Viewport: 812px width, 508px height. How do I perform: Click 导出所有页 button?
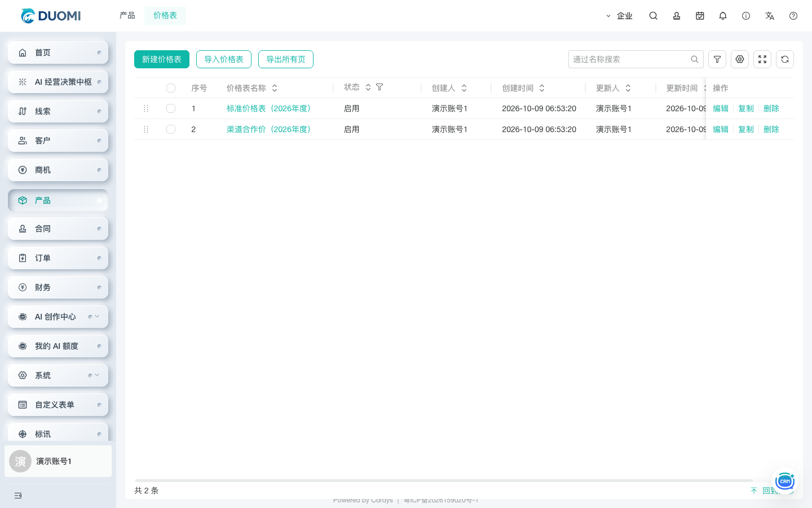(286, 59)
